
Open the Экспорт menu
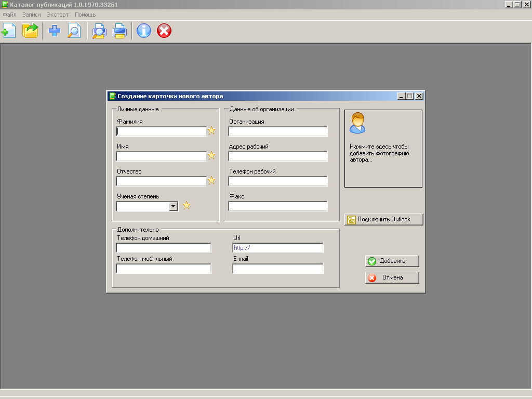pos(58,15)
